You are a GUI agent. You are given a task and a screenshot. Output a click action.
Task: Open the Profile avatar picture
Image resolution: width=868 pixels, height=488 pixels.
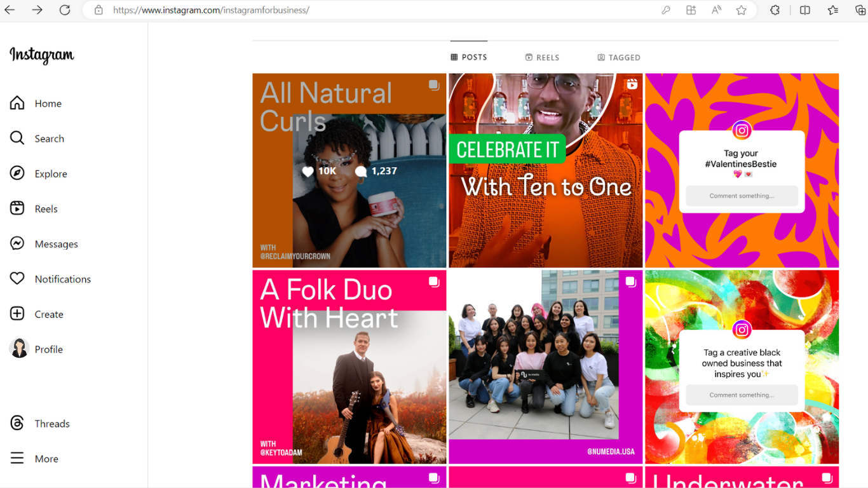coord(19,348)
